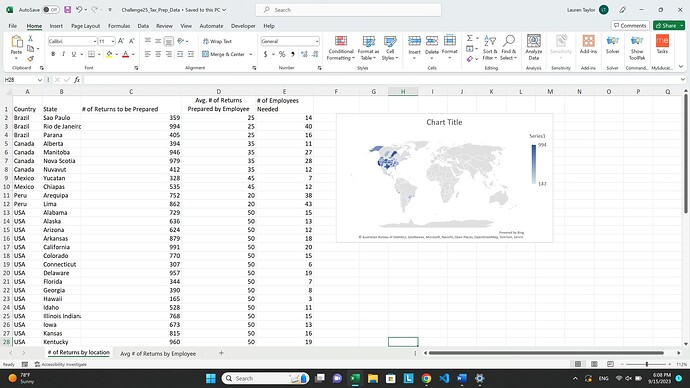Open the Avg # of Returns by Employee sheet
690x388 pixels.
[158, 353]
